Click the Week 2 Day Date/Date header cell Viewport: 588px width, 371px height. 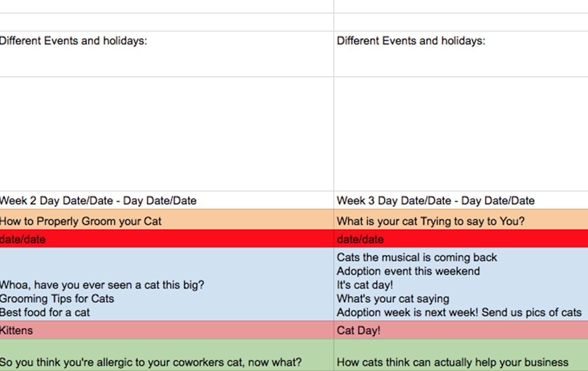click(x=167, y=200)
